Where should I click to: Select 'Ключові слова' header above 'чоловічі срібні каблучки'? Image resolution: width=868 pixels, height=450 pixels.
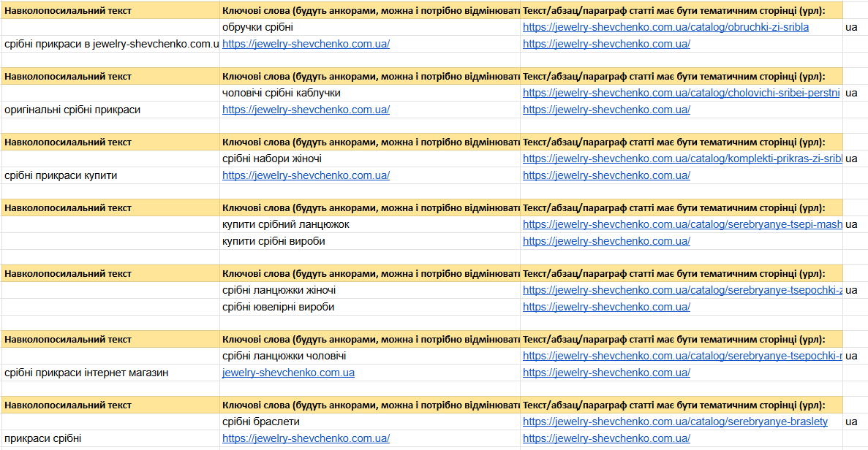tap(370, 76)
